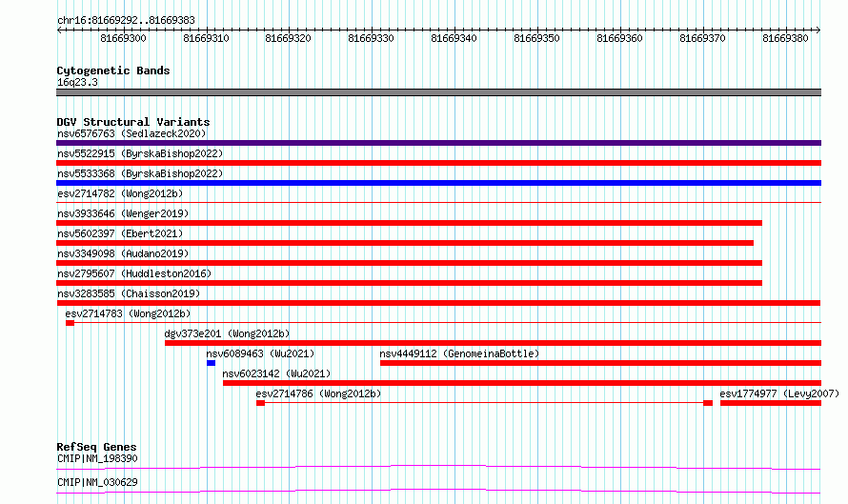Screen dimensions: 848x504
Task: Click the blue nsv5533368 variant bar
Action: coord(438,183)
